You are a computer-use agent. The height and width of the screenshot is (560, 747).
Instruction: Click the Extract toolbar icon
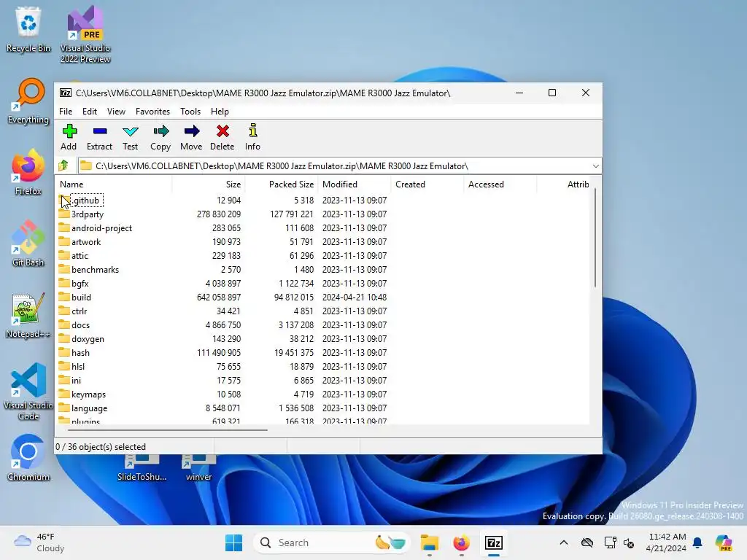pos(99,131)
